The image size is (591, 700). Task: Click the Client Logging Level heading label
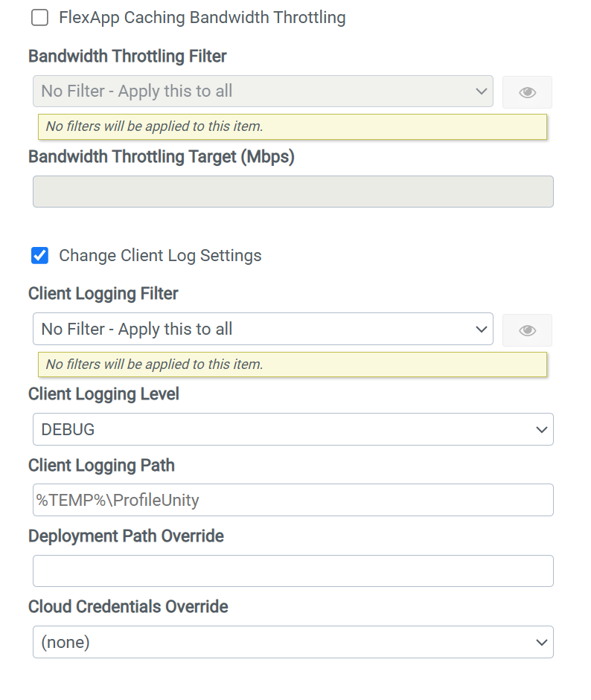[x=103, y=394]
